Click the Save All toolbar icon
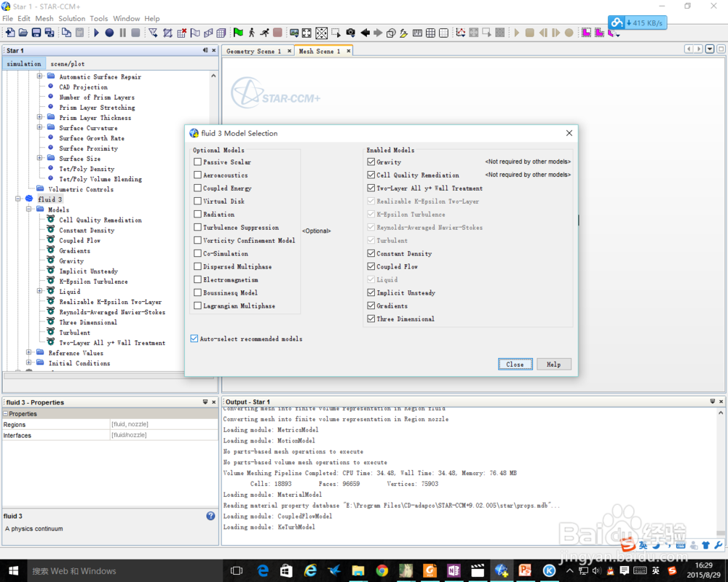The width and height of the screenshot is (728, 582). 50,33
